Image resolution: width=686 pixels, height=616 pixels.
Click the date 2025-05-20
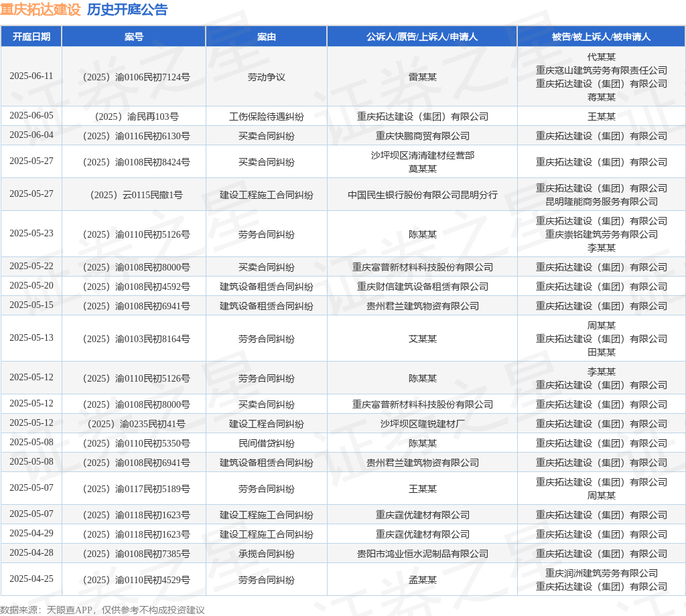coord(31,286)
